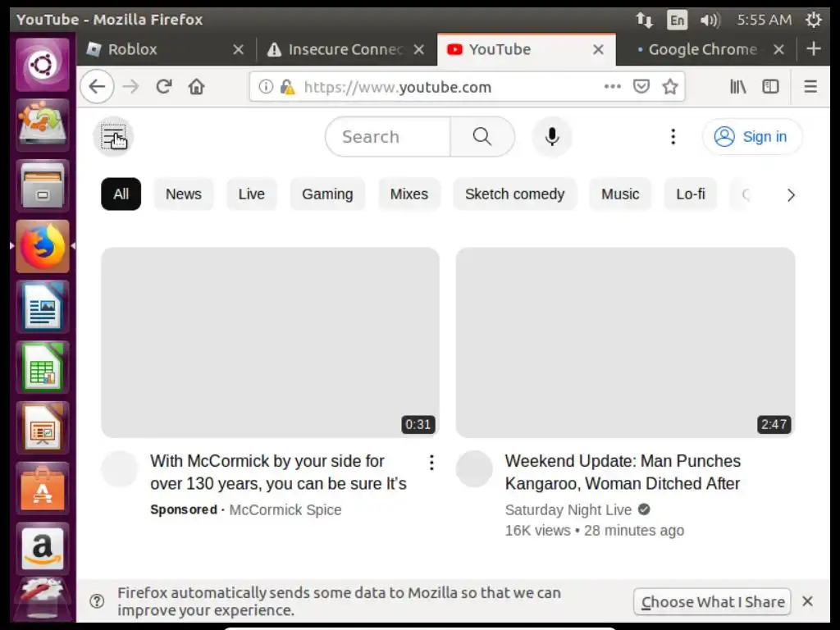Save the page to Pocket
Image resolution: width=840 pixels, height=630 pixels.
(x=641, y=86)
